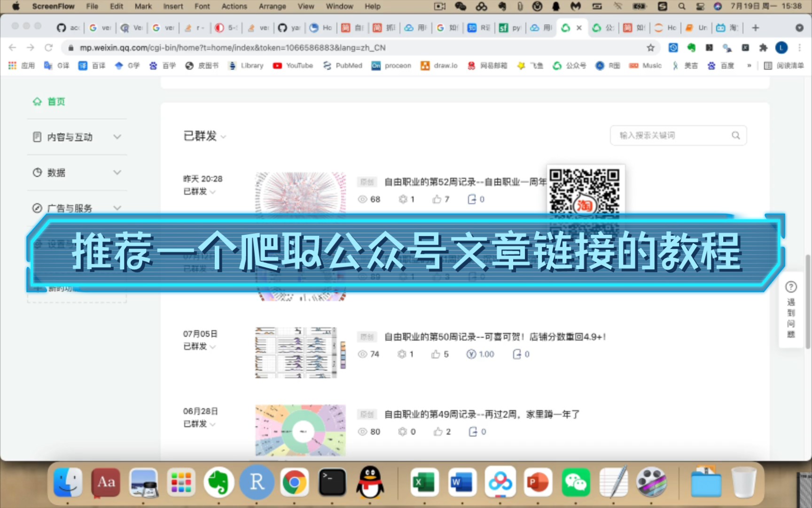Open the 遇到问题 help question icon

tap(791, 286)
